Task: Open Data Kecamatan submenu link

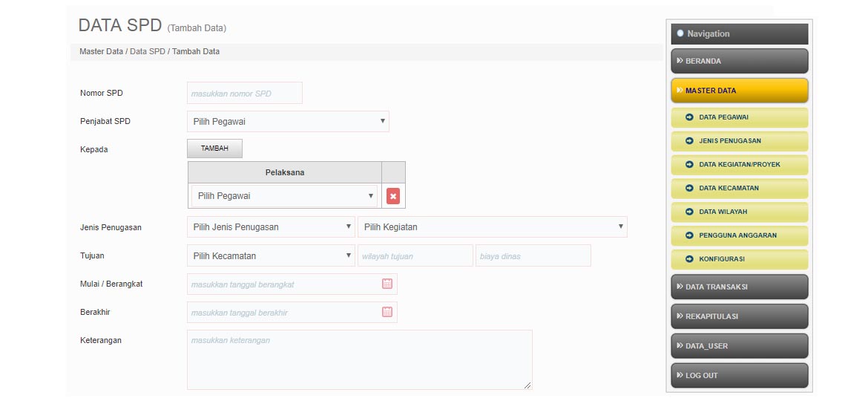Action: [740, 189]
